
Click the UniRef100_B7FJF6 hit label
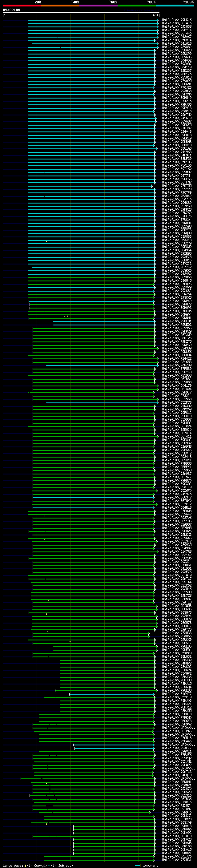(x=177, y=755)
